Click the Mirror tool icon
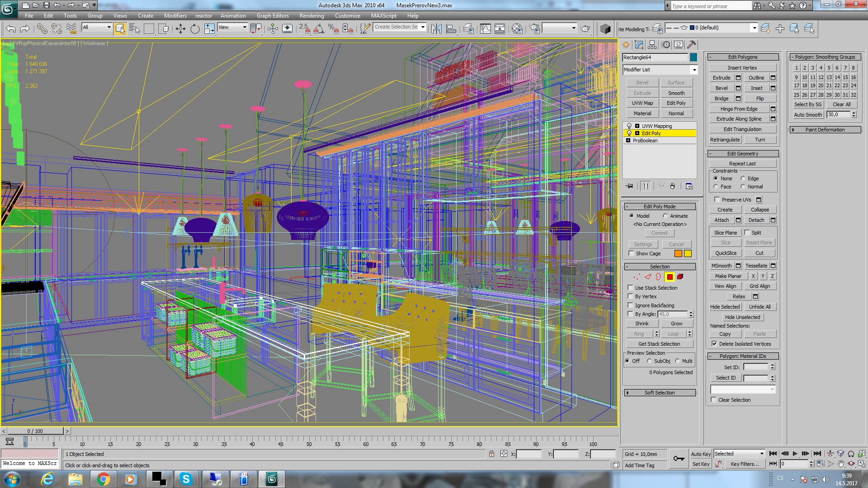Viewport: 868px width, 488px height. pos(436,29)
